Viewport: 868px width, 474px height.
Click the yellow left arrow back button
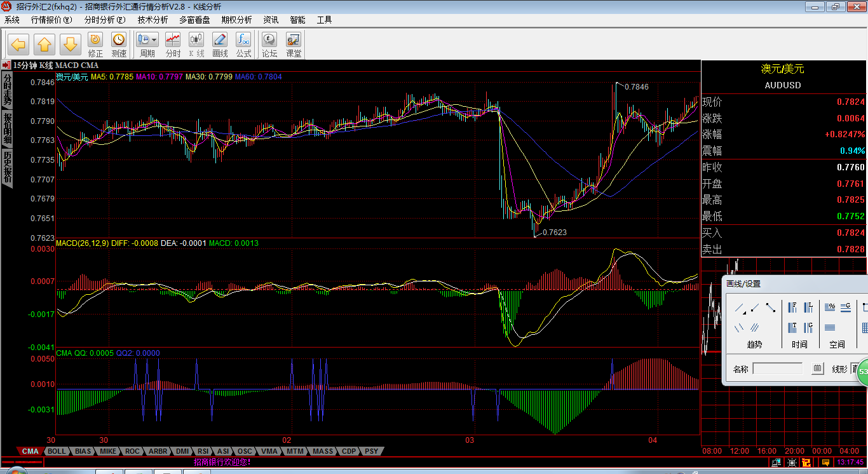[x=18, y=44]
